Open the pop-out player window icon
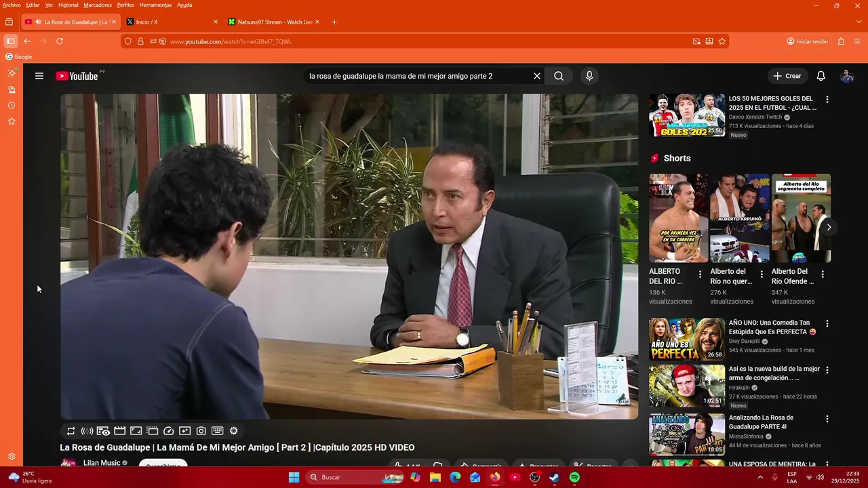The height and width of the screenshot is (488, 868). click(152, 431)
